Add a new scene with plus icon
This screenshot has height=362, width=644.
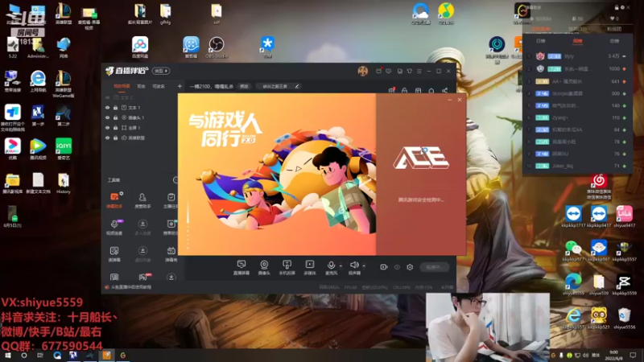180,86
